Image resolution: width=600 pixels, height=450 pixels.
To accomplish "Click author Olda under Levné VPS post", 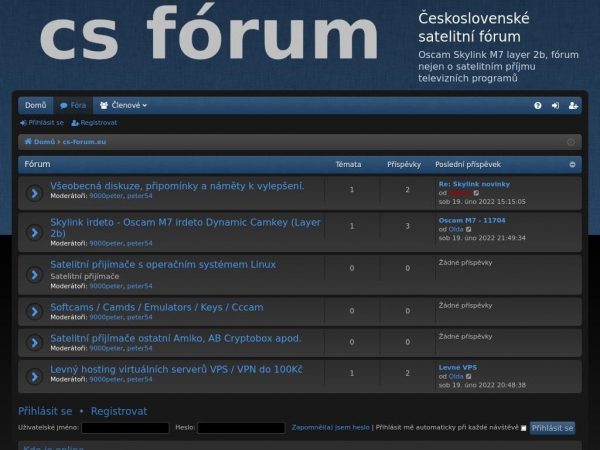I will point(456,377).
